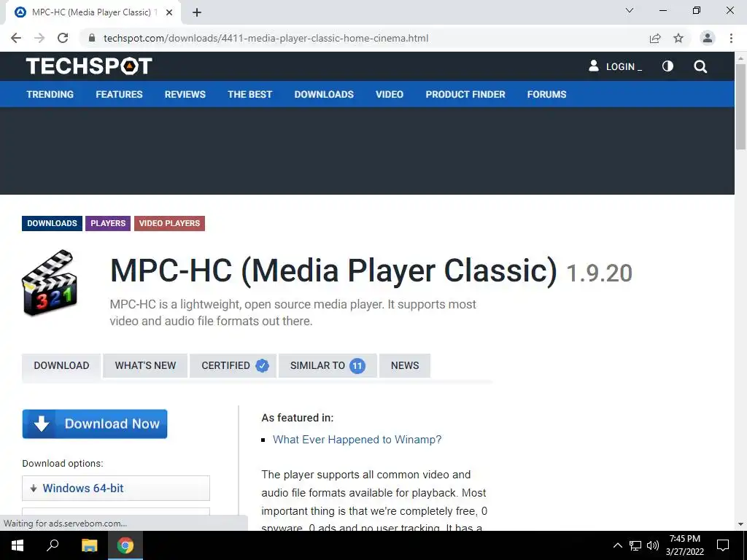Select the WHAT'S NEW tab
This screenshot has height=560, width=747.
tap(145, 366)
